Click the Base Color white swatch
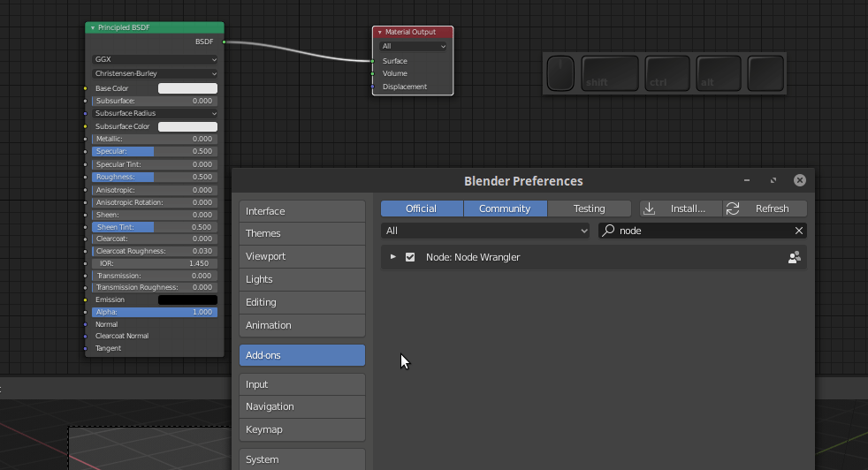The height and width of the screenshot is (470, 868). [187, 88]
